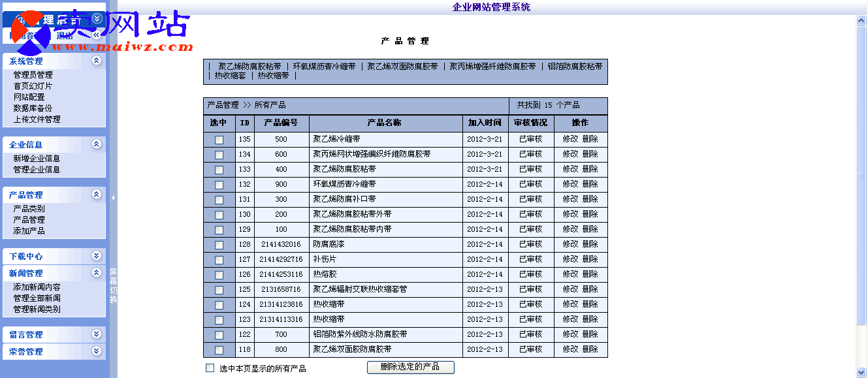Screen dimensions: 868x378
Task: Filter by 铝箔防腐胶粘带 category link
Action: pyautogui.click(x=575, y=67)
